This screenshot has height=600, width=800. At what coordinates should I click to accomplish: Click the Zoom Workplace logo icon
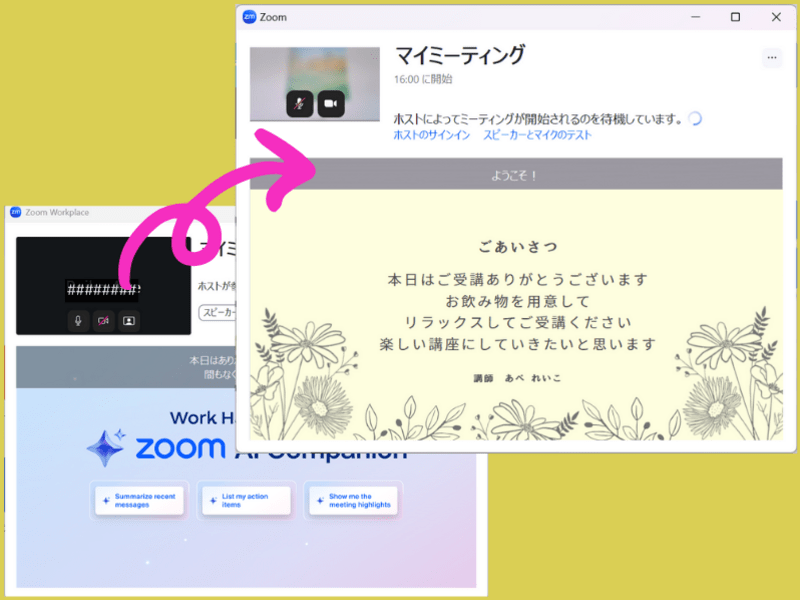[x=15, y=212]
